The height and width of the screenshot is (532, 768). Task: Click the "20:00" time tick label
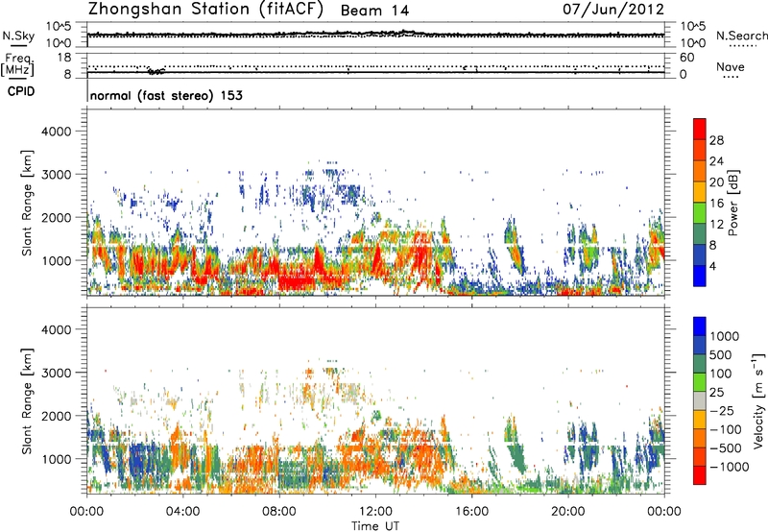click(x=567, y=512)
